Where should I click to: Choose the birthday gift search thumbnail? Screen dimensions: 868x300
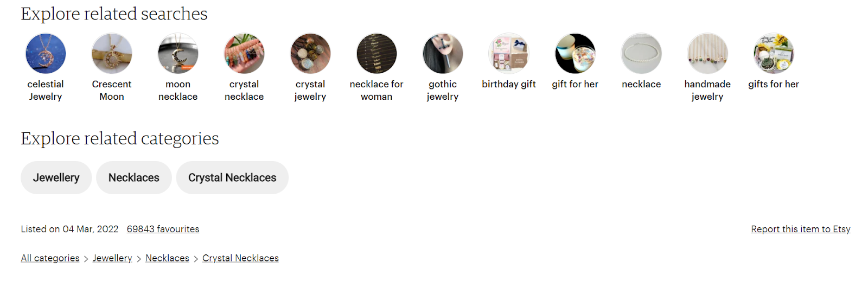point(509,54)
